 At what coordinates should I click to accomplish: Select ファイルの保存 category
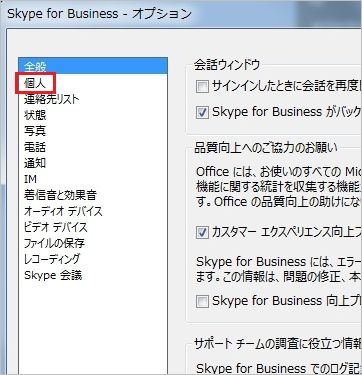(54, 243)
